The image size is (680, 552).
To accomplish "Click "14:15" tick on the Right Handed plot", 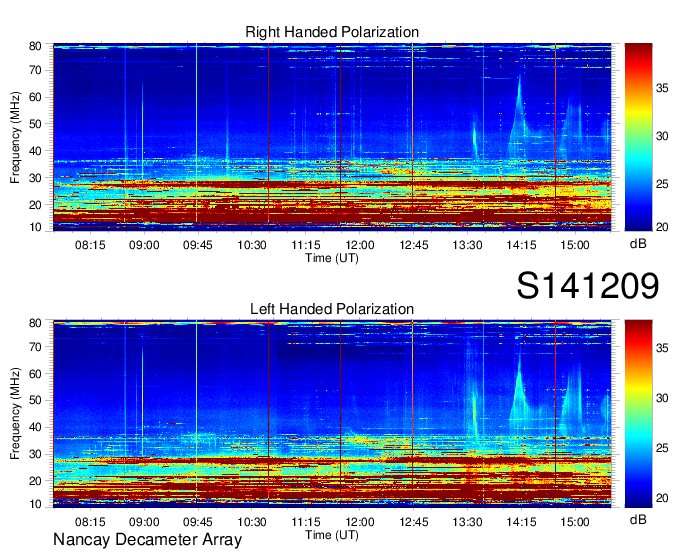I will pos(521,245).
